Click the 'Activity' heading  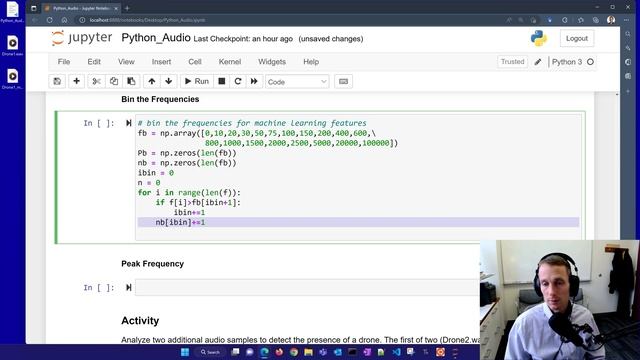(x=140, y=320)
